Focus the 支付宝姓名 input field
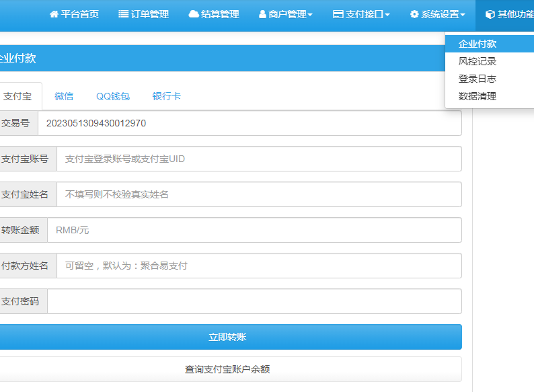Image resolution: width=534 pixels, height=392 pixels. tap(259, 194)
